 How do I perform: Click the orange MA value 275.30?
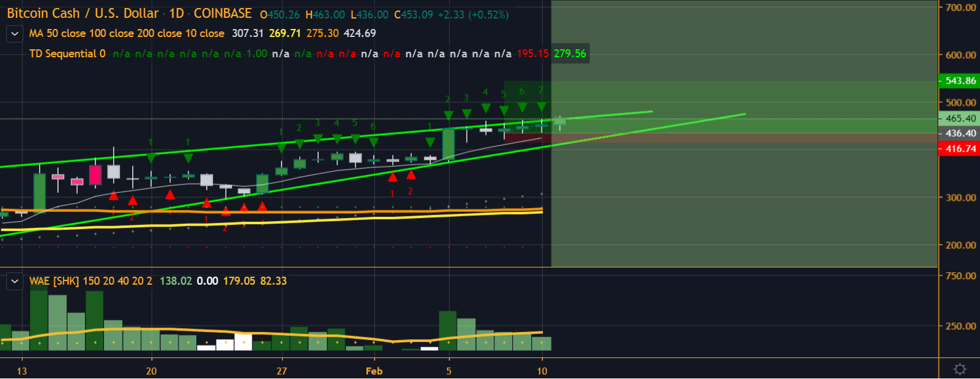pos(323,33)
